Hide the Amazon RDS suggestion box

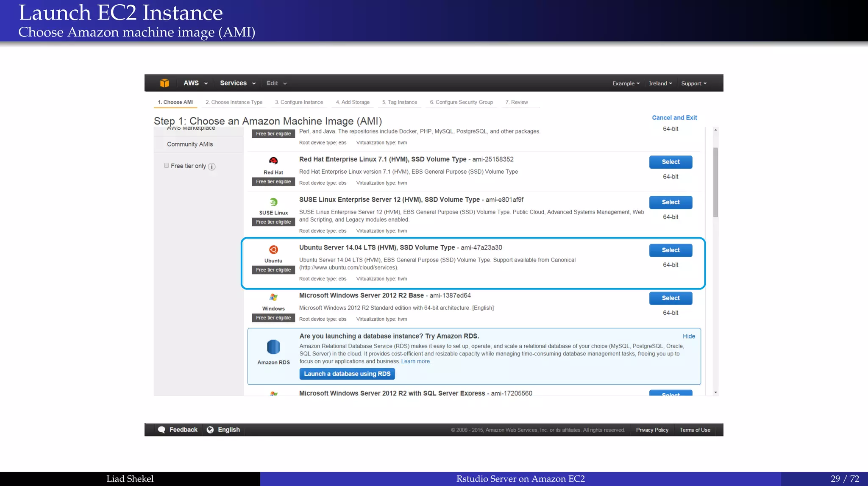pyautogui.click(x=689, y=336)
